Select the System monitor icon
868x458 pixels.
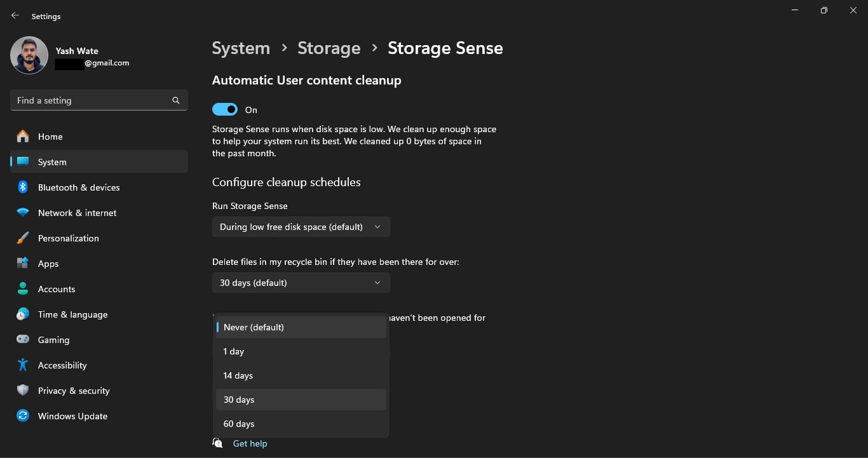23,162
